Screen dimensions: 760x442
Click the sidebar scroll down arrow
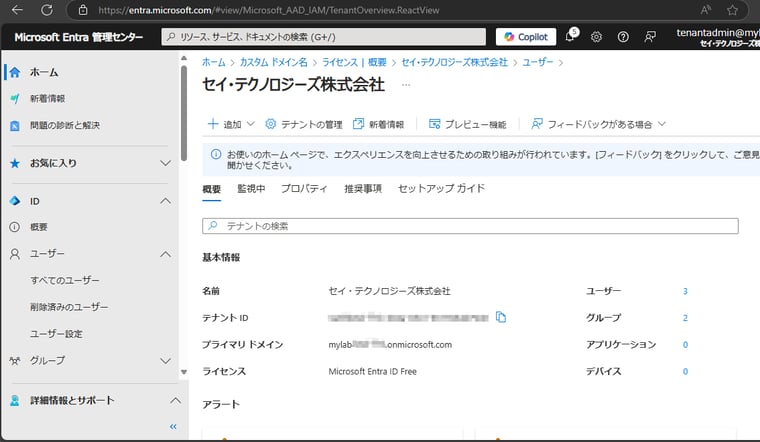[x=184, y=372]
